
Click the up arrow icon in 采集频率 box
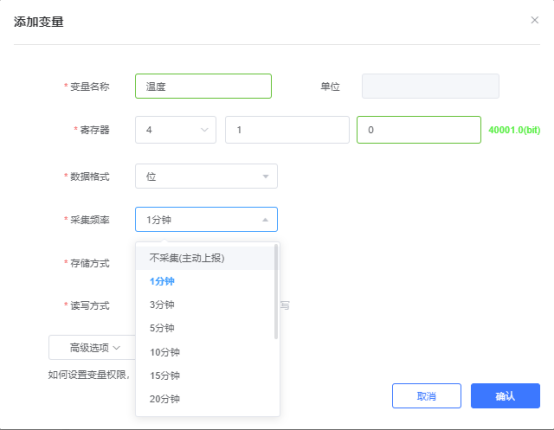265,220
